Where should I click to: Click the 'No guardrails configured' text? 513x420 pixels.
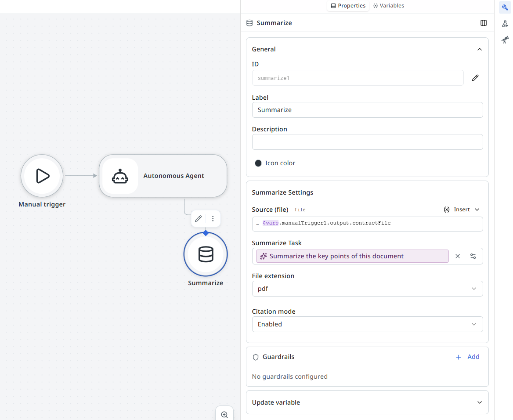pyautogui.click(x=289, y=377)
